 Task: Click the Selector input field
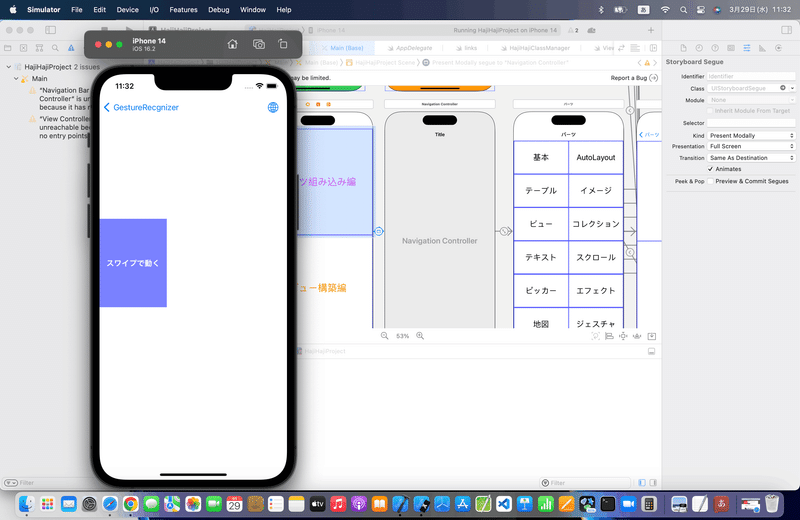click(751, 123)
